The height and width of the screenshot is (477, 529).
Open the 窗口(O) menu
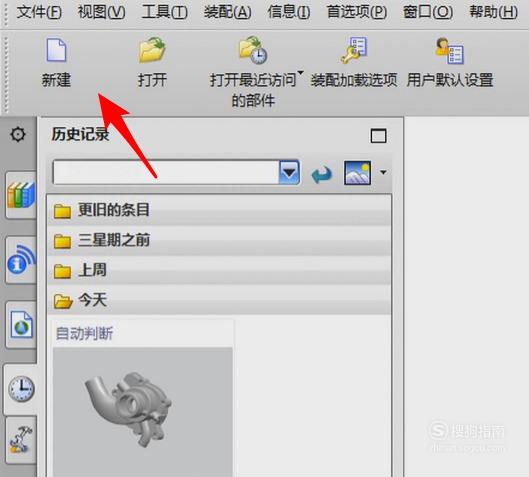428,12
